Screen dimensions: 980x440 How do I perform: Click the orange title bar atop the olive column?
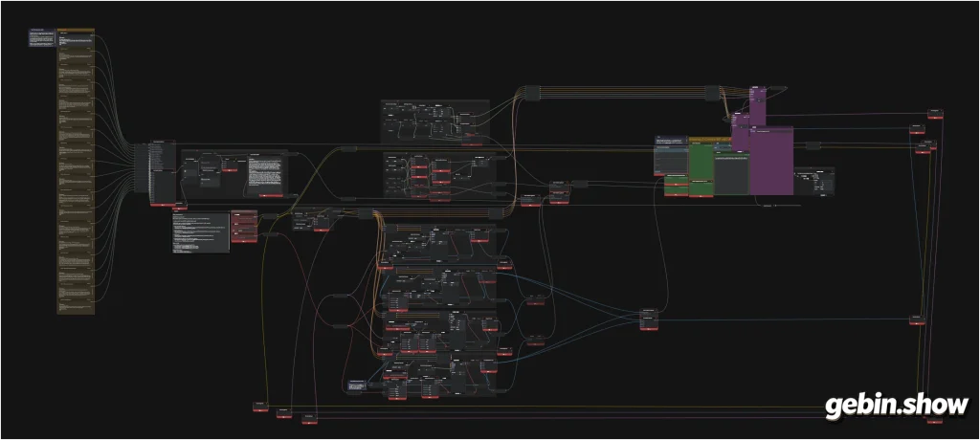76,30
